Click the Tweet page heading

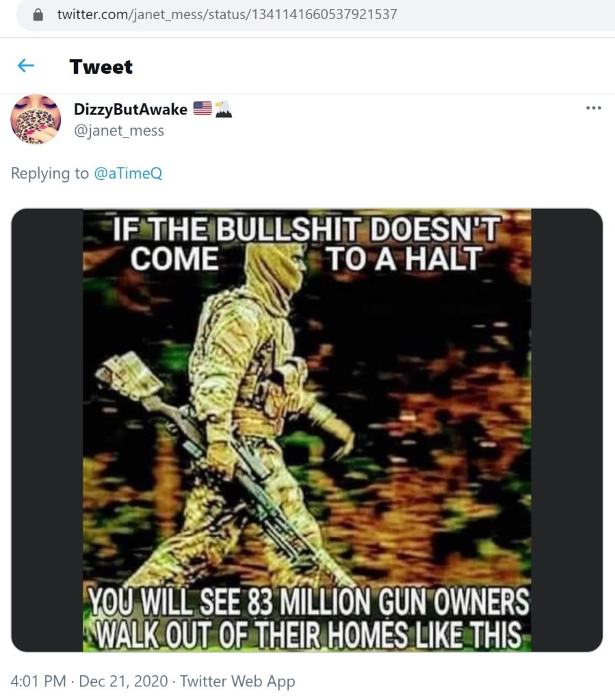(x=101, y=67)
